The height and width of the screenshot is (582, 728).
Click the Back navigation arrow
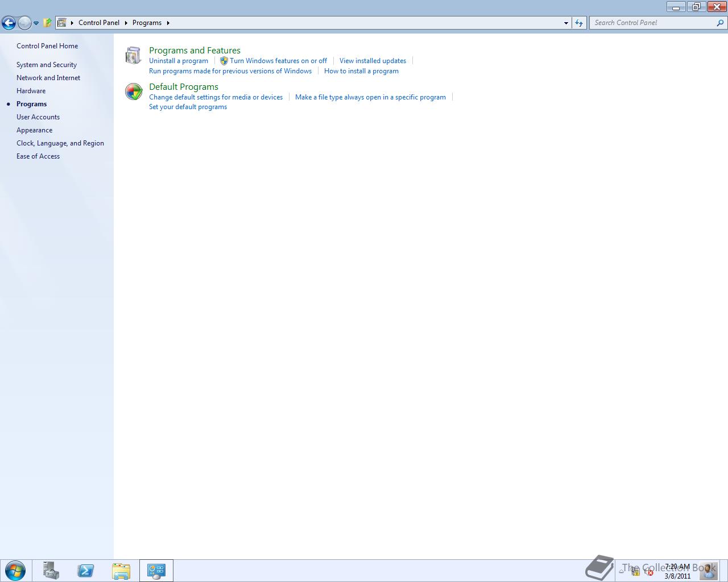tap(9, 23)
